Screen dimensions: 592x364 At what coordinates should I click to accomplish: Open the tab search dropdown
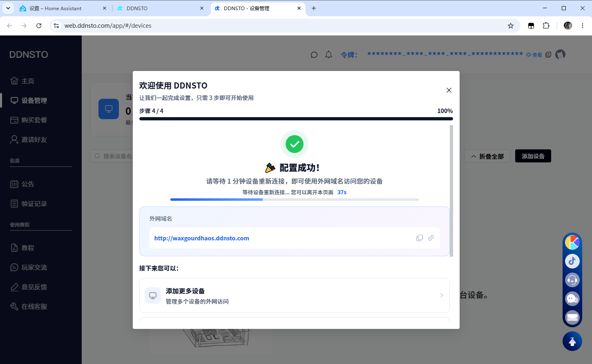(x=8, y=8)
